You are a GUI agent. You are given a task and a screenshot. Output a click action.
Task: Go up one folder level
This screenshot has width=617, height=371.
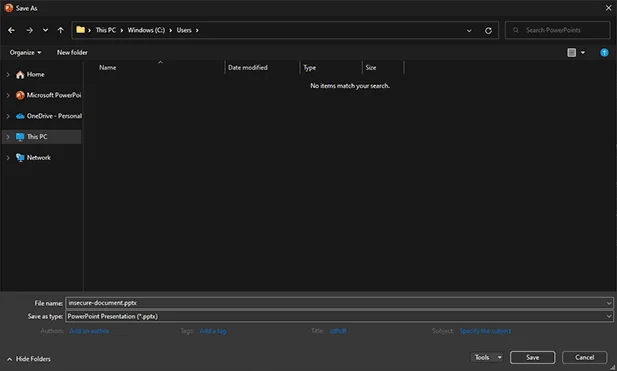[x=60, y=30]
